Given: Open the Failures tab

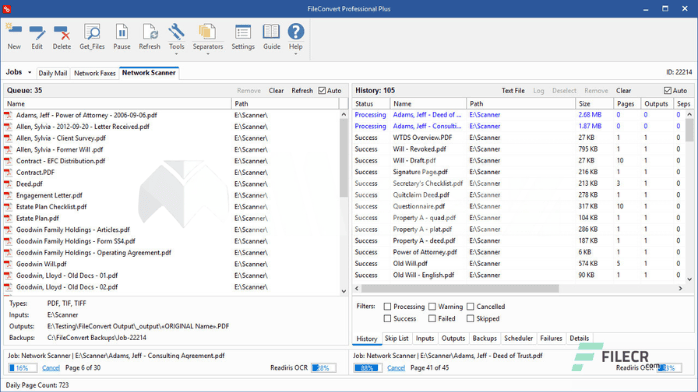Looking at the screenshot, I should pyautogui.click(x=551, y=338).
